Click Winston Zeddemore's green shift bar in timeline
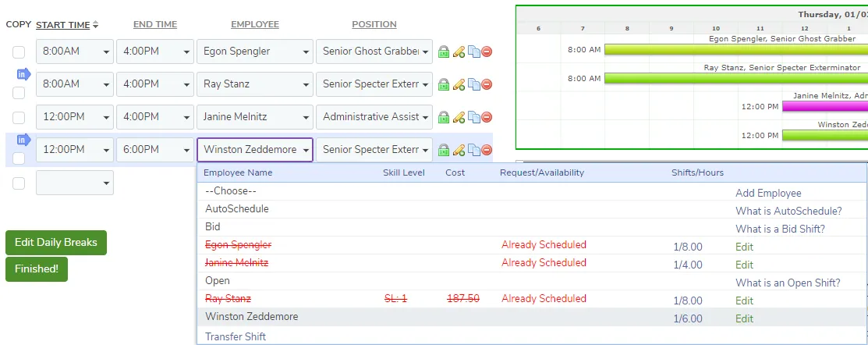Viewport: 868px width, 345px height. (x=825, y=135)
